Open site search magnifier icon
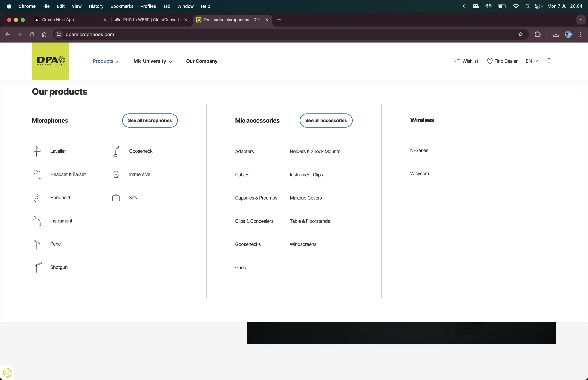Screen dimensions: 588x380 pyautogui.click(x=549, y=61)
